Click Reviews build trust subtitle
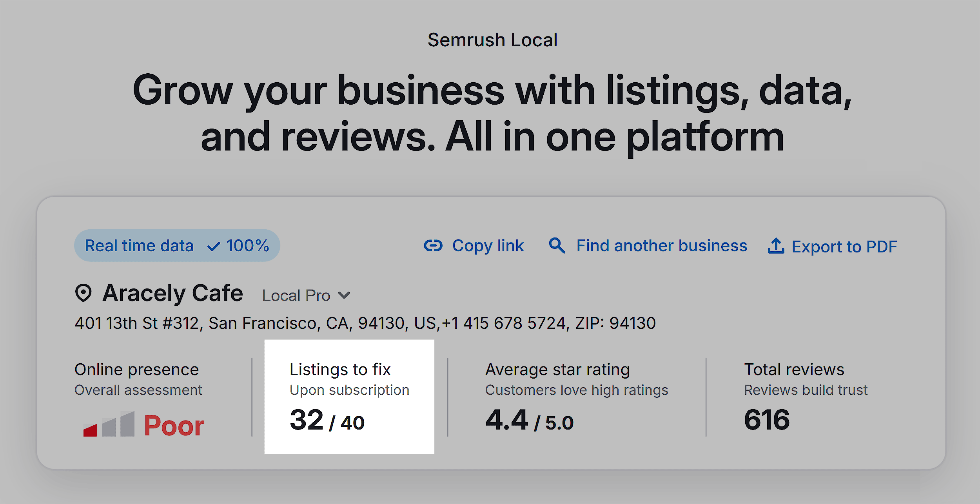The width and height of the screenshot is (980, 504). [806, 390]
